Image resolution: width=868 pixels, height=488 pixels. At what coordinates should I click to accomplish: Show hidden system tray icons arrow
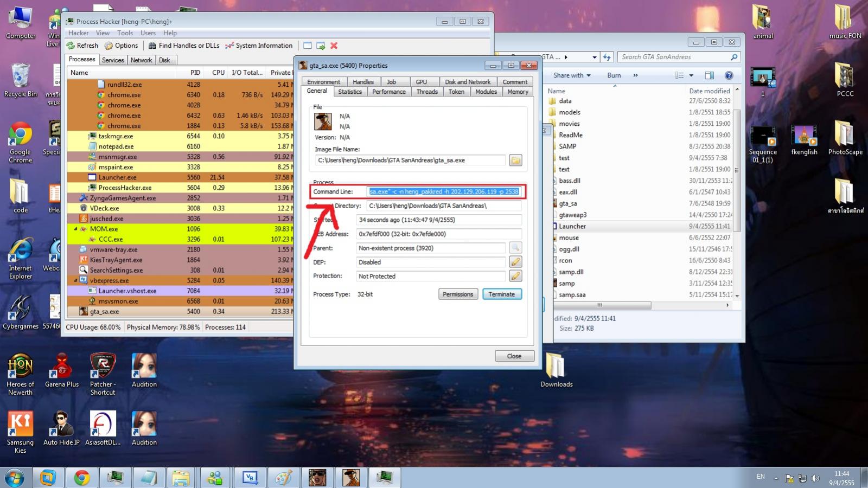click(x=776, y=478)
